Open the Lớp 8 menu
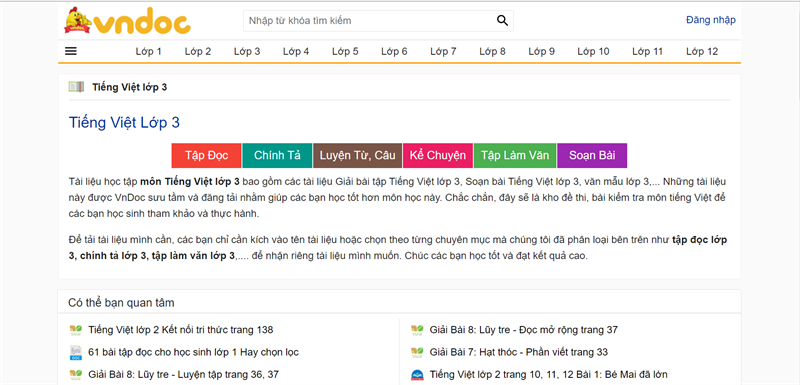Viewport: 800px width, 385px height. coord(492,51)
